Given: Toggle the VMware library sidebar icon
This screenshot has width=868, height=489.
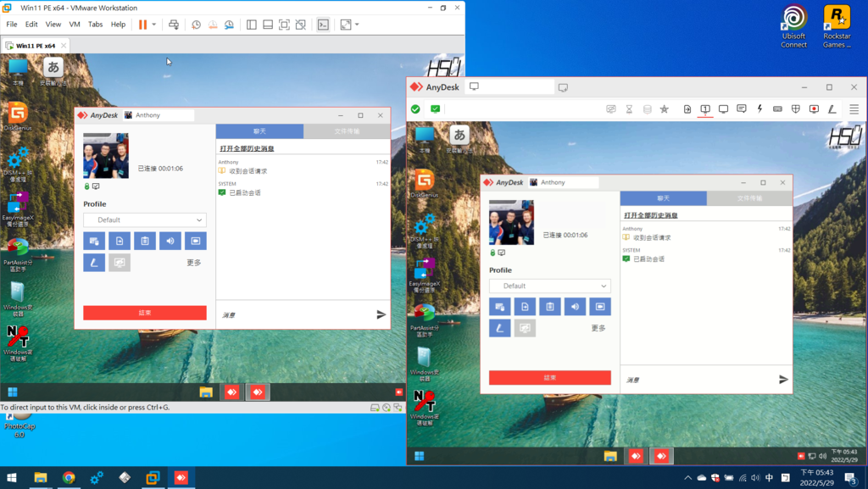Looking at the screenshot, I should [251, 25].
